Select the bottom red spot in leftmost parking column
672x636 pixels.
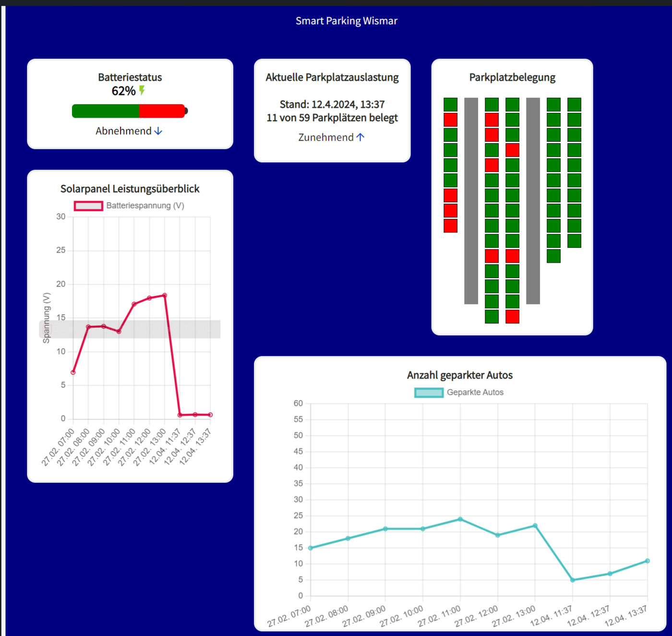(450, 226)
